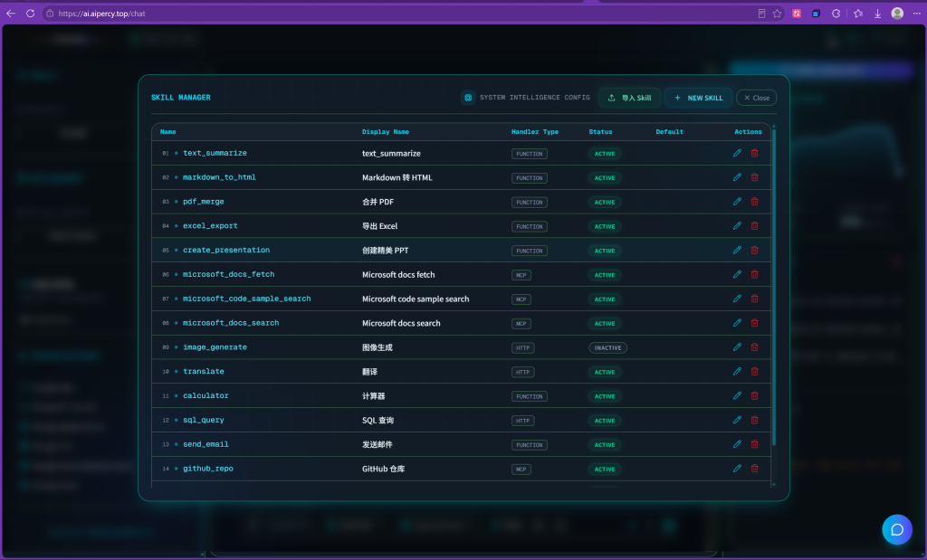The height and width of the screenshot is (560, 927).
Task: Open the browser downloads icon
Action: point(877,14)
